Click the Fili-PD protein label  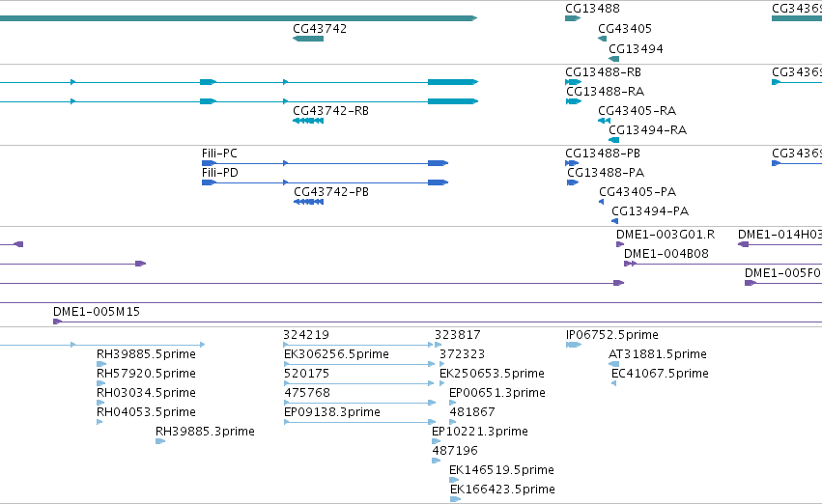pyautogui.click(x=220, y=173)
